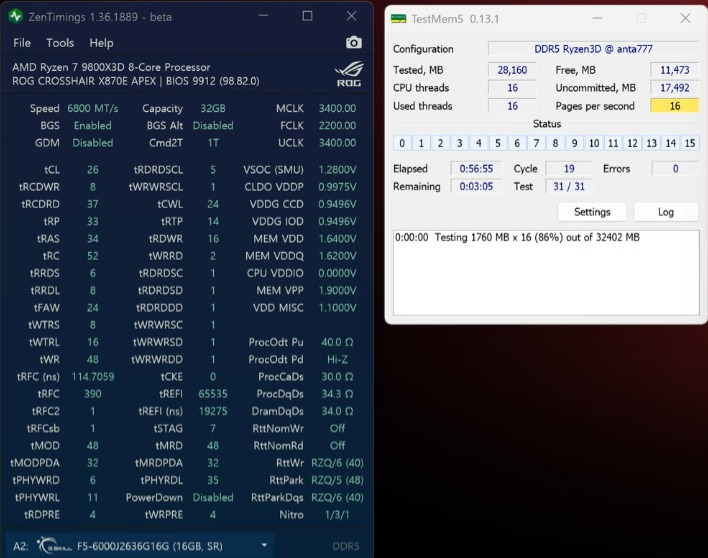Screen dimensions: 708x558
Task: Click the UCLK 3400.00 value
Action: click(337, 143)
